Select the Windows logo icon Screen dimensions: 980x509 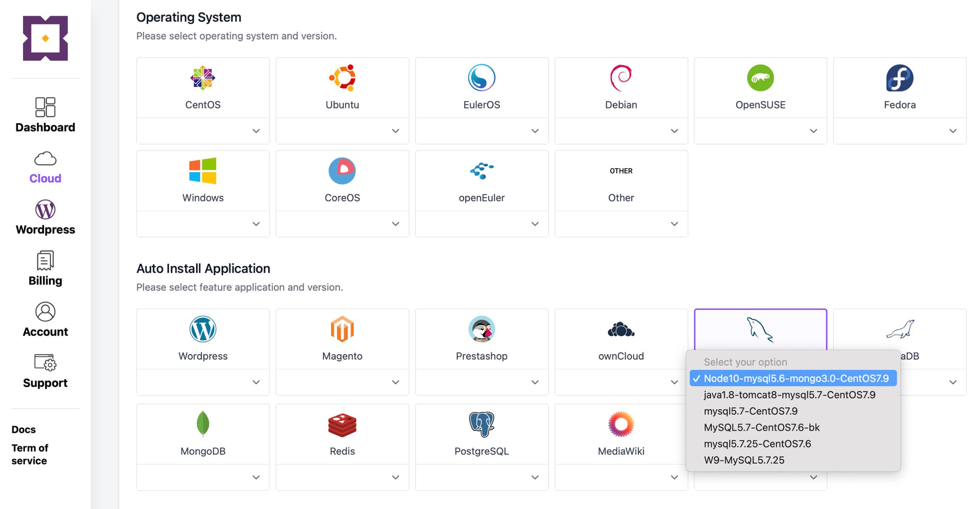203,171
